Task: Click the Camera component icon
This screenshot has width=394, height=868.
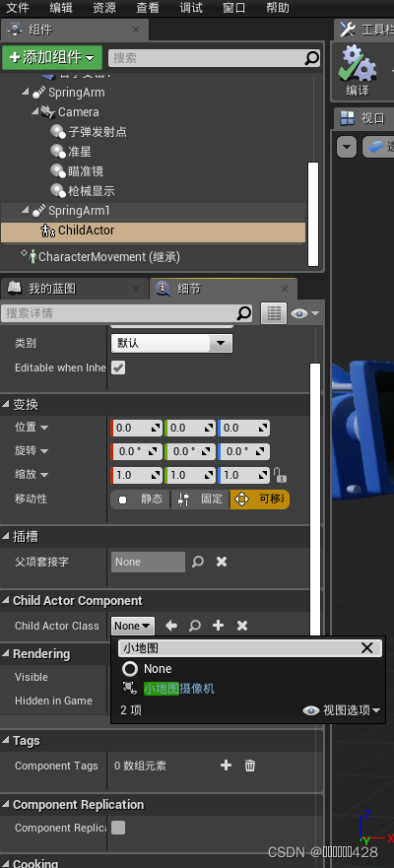Action: point(48,112)
